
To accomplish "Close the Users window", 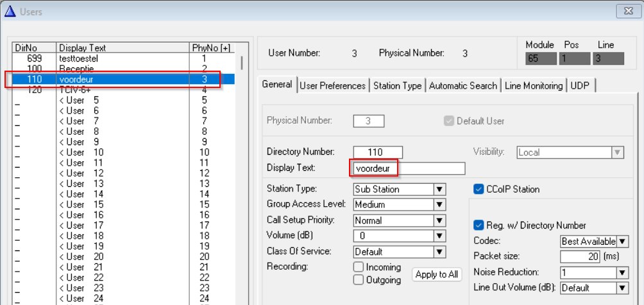I will [x=625, y=10].
